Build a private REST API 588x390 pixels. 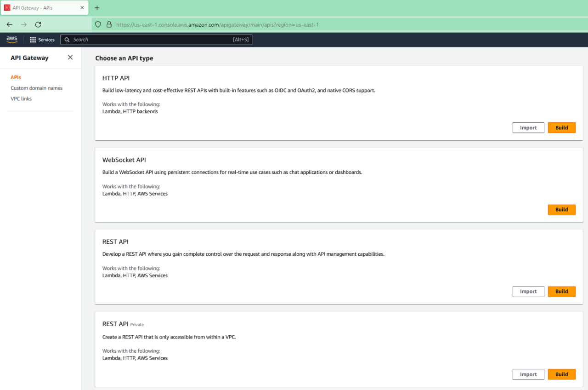(x=561, y=374)
